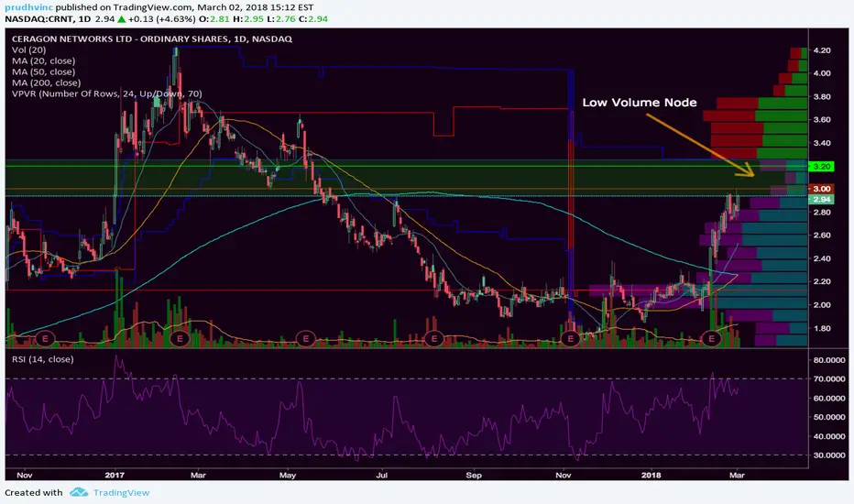Click the 2.00 price axis value
The width and height of the screenshot is (854, 504).
[x=822, y=305]
